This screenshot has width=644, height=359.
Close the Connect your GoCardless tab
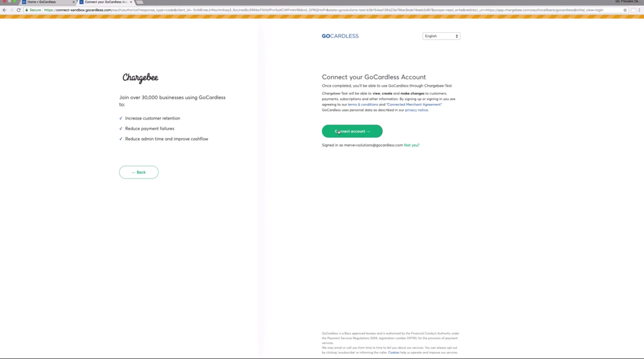pos(131,2)
